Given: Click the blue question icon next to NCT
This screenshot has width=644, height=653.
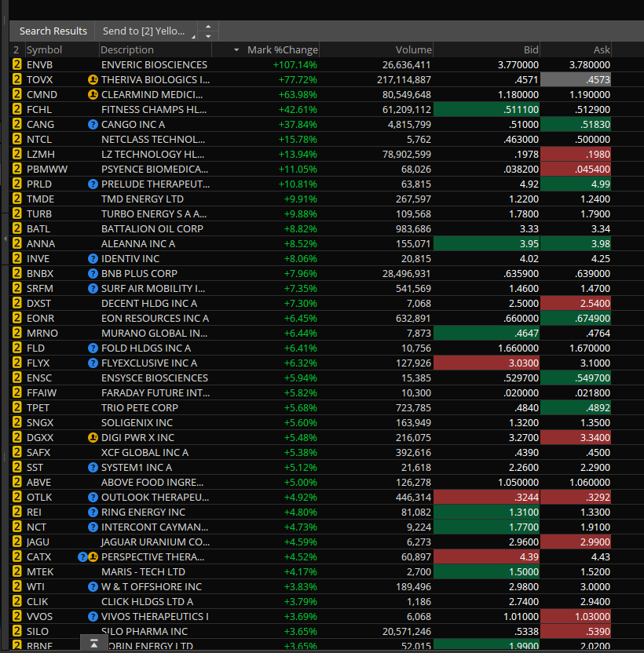Looking at the screenshot, I should 93,527.
